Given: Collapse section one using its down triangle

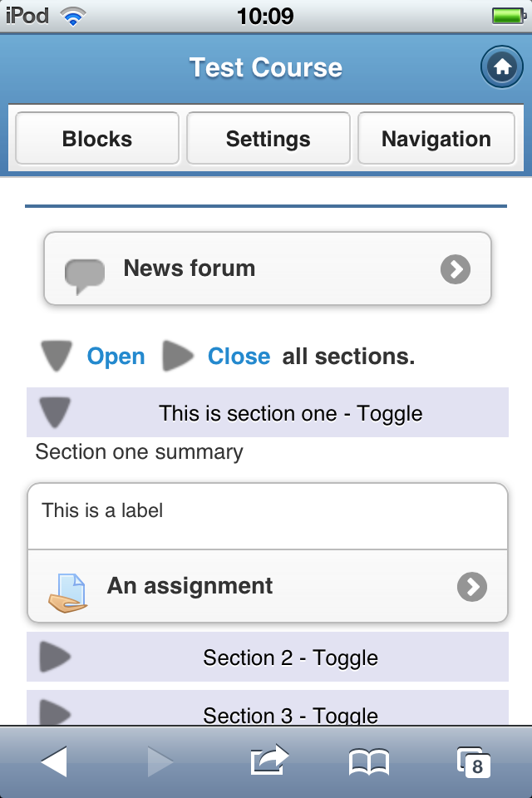Looking at the screenshot, I should (x=55, y=412).
